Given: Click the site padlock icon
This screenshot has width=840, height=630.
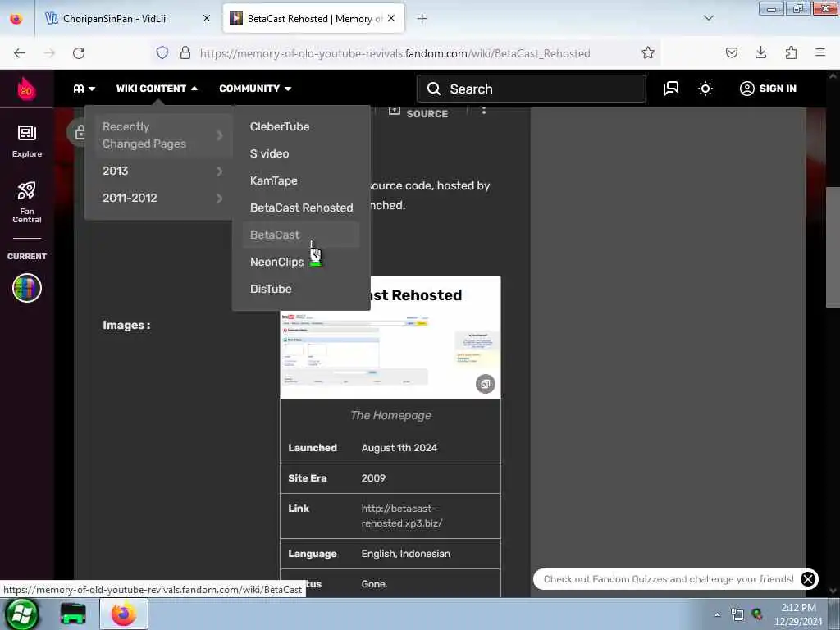Looking at the screenshot, I should 185,52.
